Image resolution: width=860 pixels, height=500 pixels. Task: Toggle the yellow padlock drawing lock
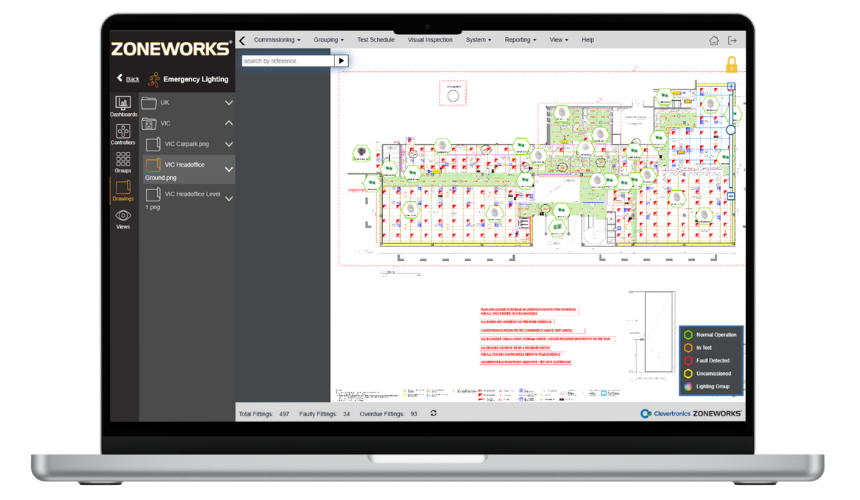pos(731,65)
